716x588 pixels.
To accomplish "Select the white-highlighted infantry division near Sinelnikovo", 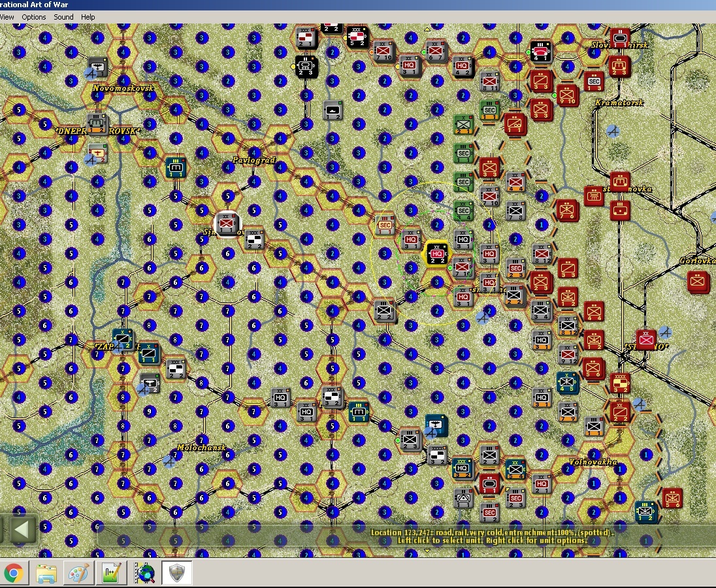I will coord(227,223).
